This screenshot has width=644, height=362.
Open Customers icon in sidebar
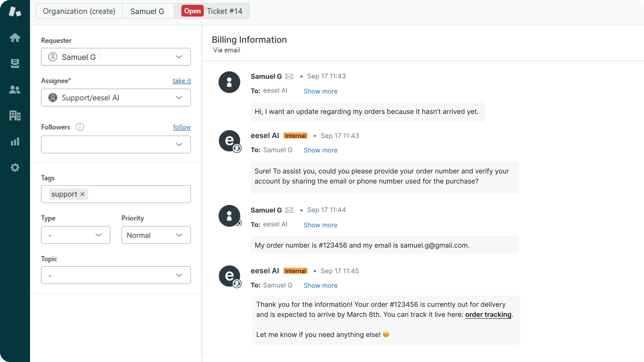click(15, 89)
